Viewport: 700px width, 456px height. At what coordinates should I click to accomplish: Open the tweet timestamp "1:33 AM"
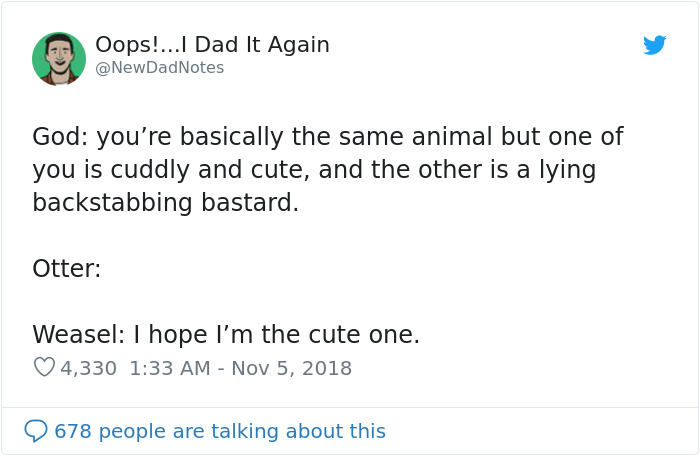(x=170, y=368)
